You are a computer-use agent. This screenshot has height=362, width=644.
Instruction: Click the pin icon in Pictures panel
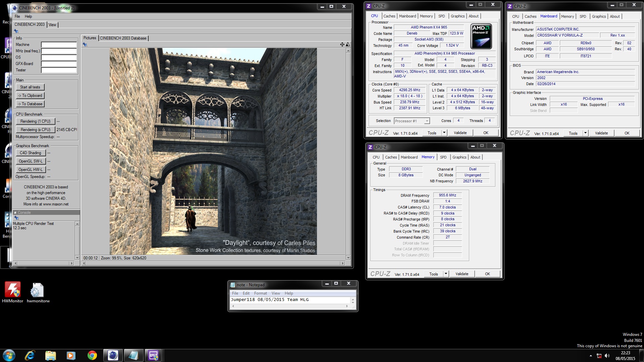click(85, 45)
